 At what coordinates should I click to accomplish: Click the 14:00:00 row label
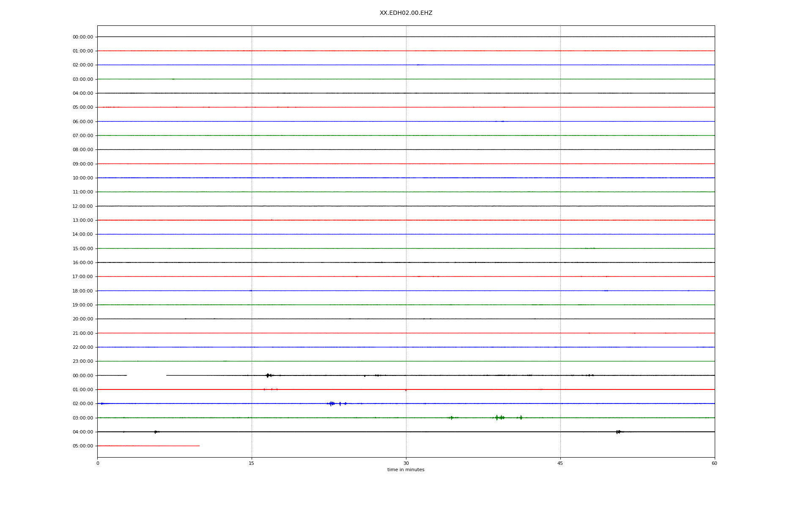[83, 234]
